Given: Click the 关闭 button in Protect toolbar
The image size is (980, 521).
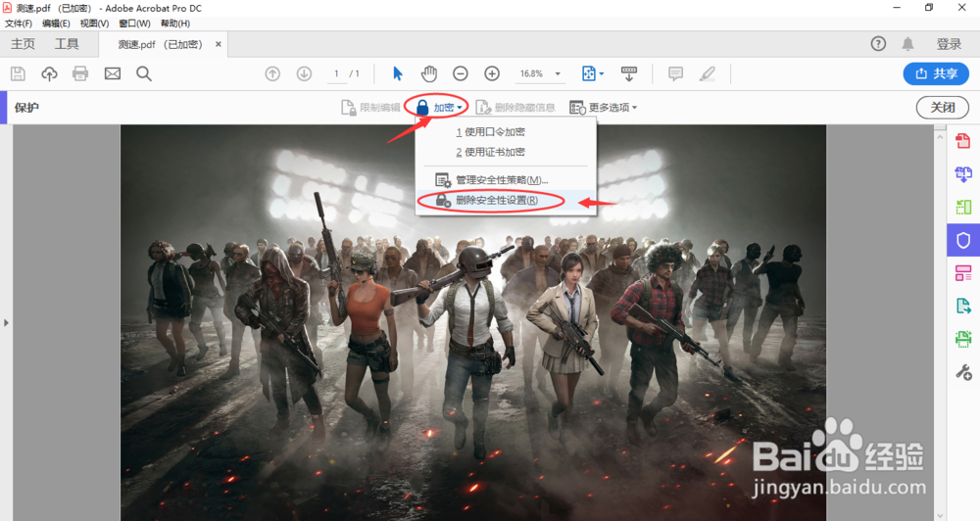Looking at the screenshot, I should tap(943, 108).
